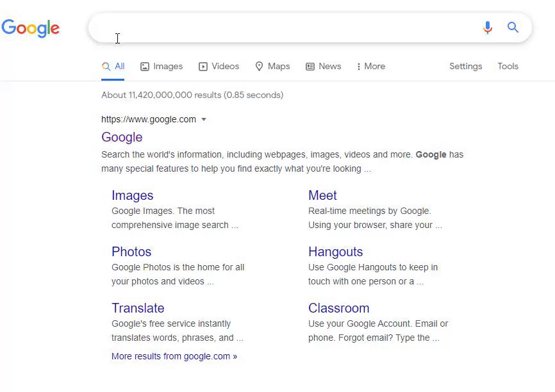Expand the More options menu
The width and height of the screenshot is (555, 392).
tap(370, 67)
